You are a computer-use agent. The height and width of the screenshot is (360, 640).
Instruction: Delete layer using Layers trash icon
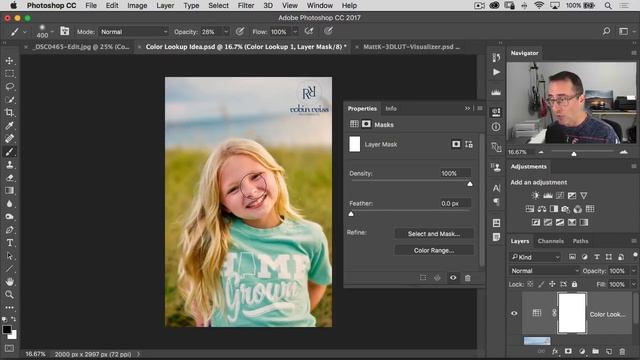(622, 351)
